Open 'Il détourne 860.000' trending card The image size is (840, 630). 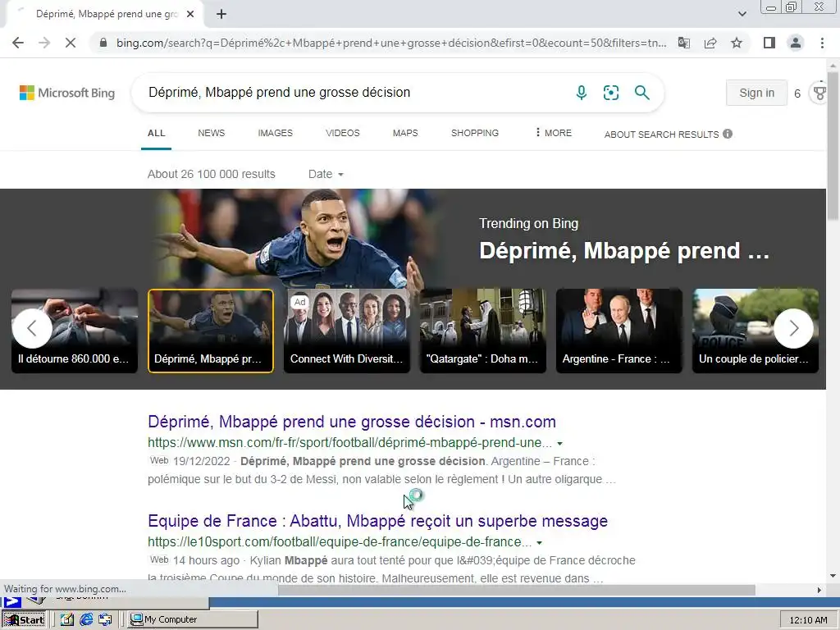point(75,331)
